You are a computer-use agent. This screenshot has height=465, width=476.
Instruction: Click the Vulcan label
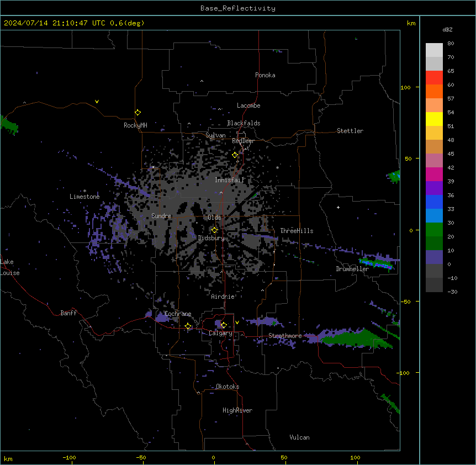click(300, 437)
